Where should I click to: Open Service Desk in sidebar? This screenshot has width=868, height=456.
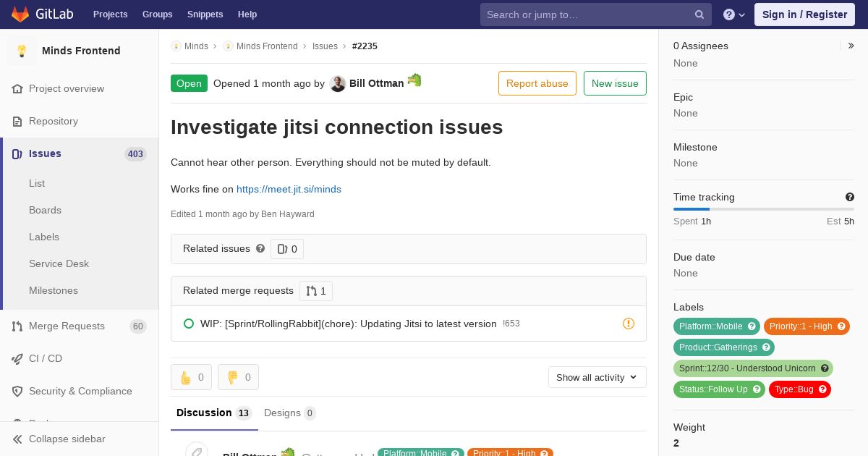click(x=59, y=263)
